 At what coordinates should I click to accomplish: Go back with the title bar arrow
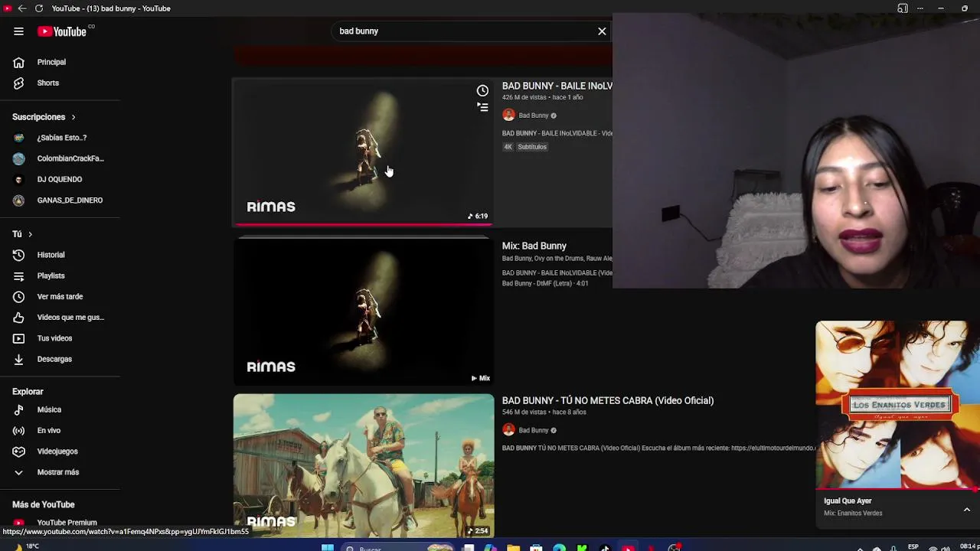click(22, 8)
